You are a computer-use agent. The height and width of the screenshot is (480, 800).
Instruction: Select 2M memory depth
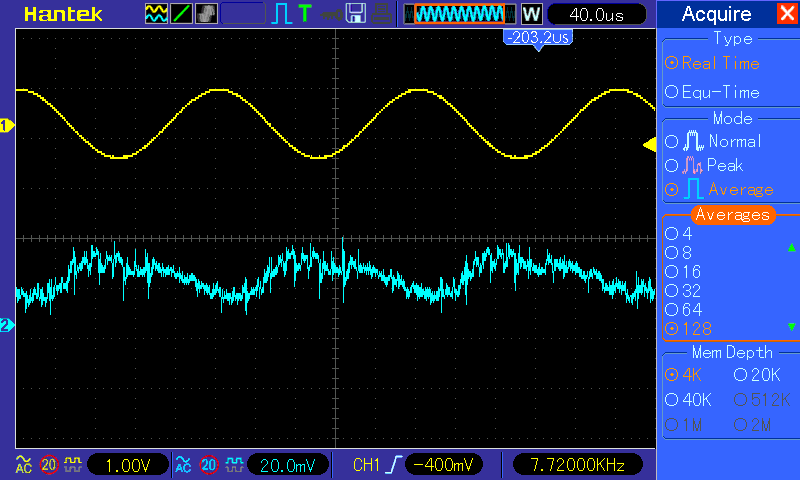[753, 424]
